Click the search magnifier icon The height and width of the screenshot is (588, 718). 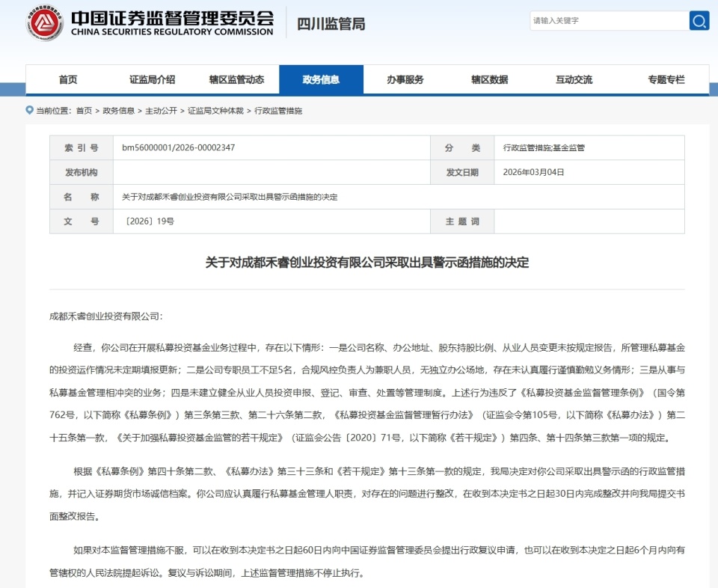[699, 20]
